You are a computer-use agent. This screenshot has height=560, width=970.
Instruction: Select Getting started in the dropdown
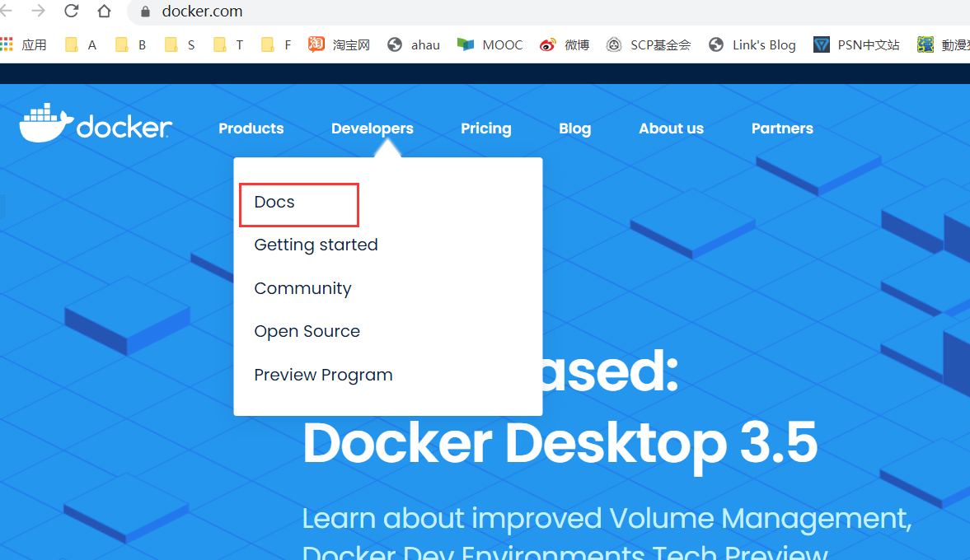click(316, 245)
